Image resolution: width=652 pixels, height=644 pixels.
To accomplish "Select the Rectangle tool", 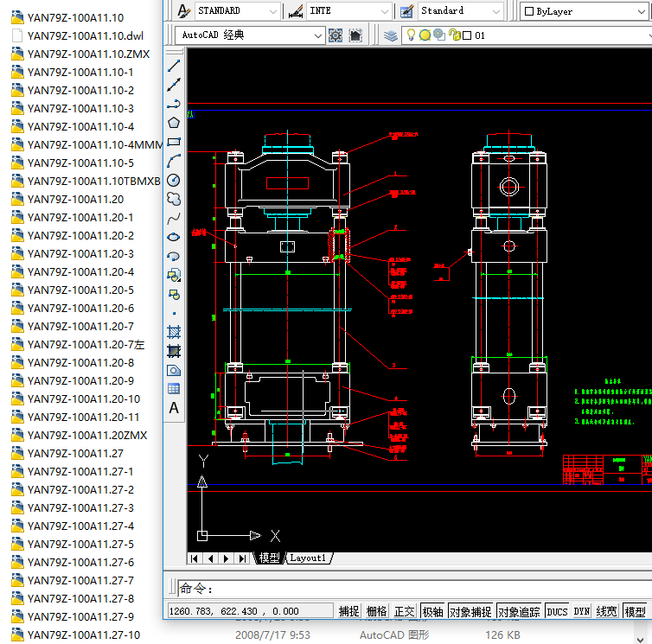I will click(x=174, y=142).
